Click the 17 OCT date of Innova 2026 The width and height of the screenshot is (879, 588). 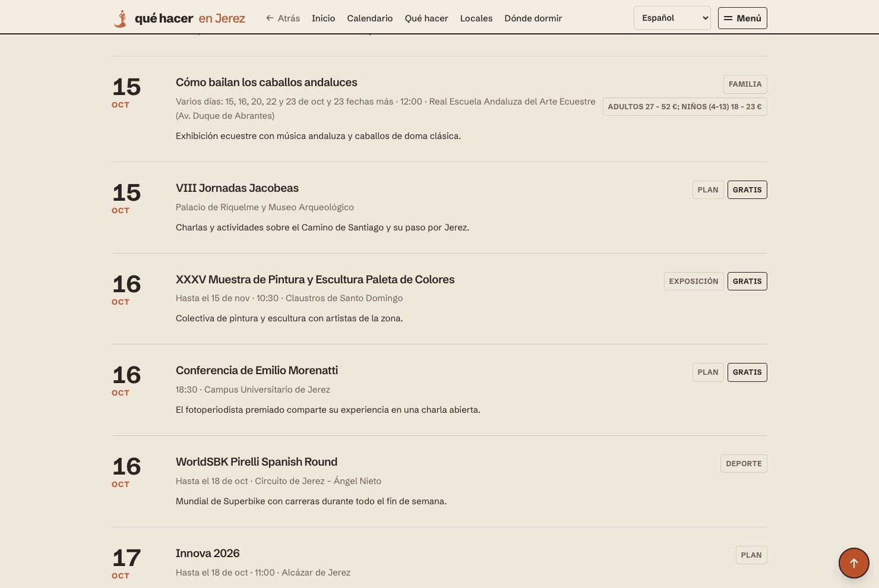click(127, 563)
